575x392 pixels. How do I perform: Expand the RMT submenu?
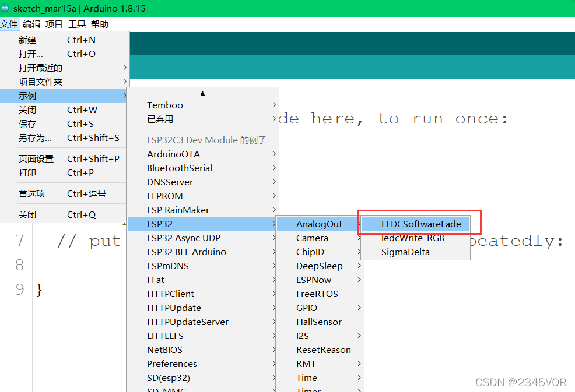320,364
